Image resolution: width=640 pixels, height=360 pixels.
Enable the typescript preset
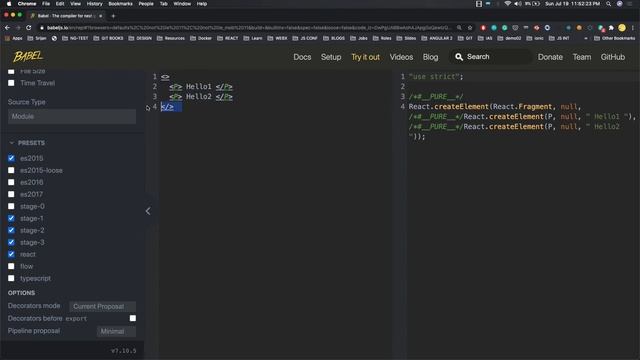(11, 278)
